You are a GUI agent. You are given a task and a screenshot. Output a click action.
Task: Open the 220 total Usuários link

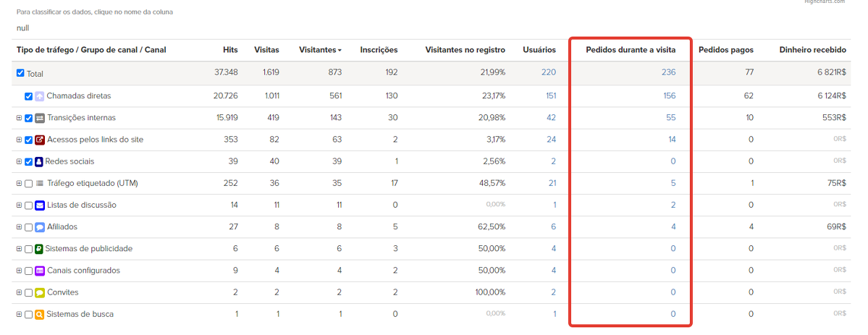coord(548,72)
